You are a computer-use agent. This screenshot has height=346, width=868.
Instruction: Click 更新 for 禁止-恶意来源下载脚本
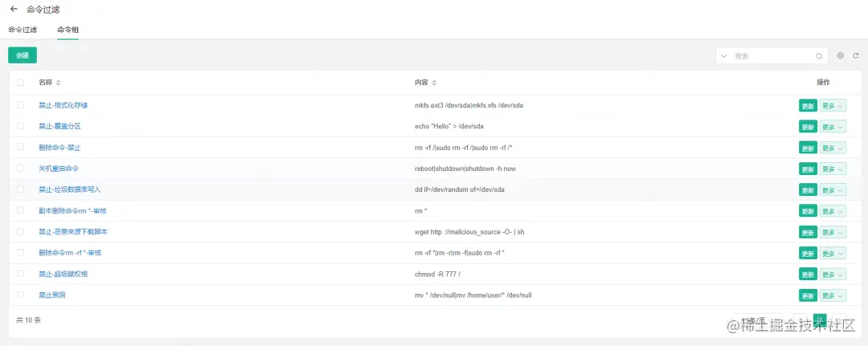[x=808, y=231]
